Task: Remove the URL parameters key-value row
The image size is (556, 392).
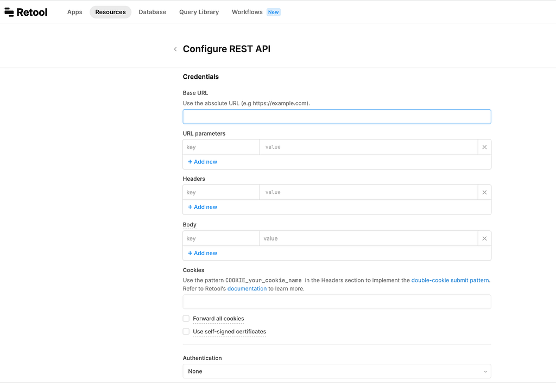Action: (x=484, y=147)
